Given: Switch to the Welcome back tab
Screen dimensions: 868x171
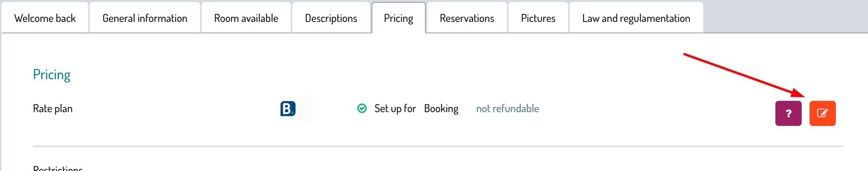Looking at the screenshot, I should tap(45, 18).
